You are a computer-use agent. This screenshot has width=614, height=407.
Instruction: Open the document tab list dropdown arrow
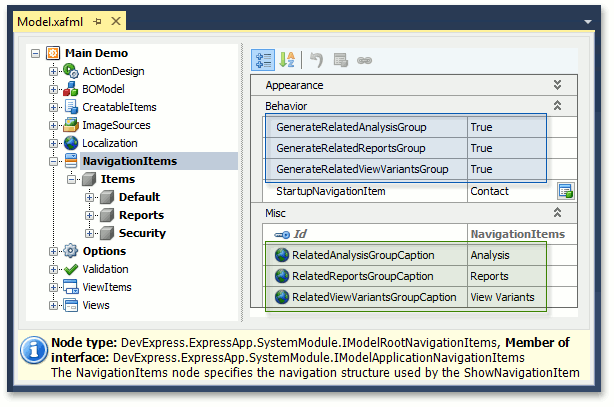coord(588,22)
